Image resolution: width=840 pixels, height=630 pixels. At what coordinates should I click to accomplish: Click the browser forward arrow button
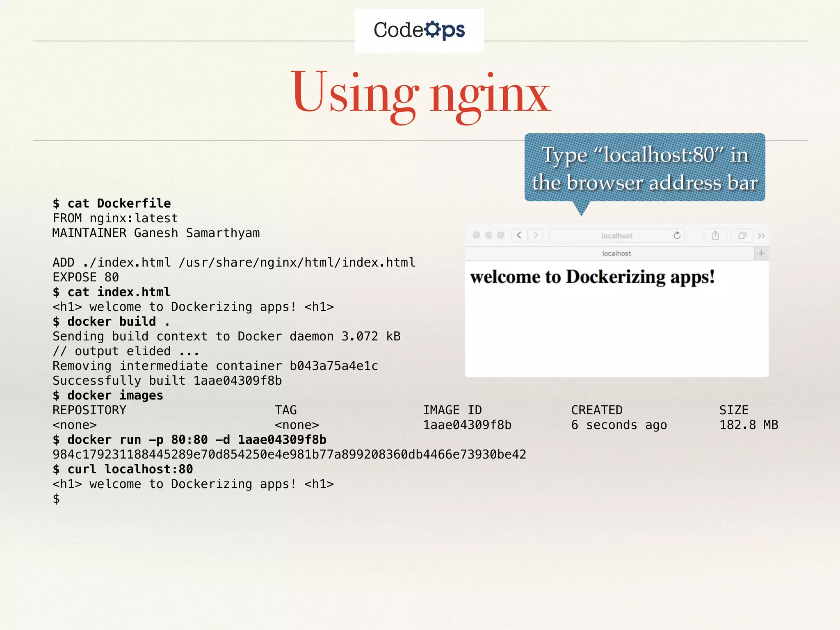(536, 235)
